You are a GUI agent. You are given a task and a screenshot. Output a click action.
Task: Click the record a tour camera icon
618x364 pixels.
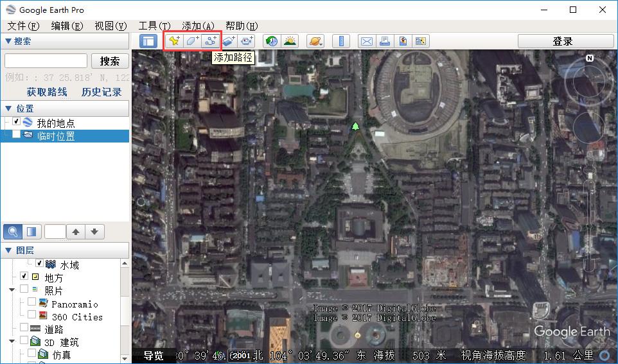[247, 41]
